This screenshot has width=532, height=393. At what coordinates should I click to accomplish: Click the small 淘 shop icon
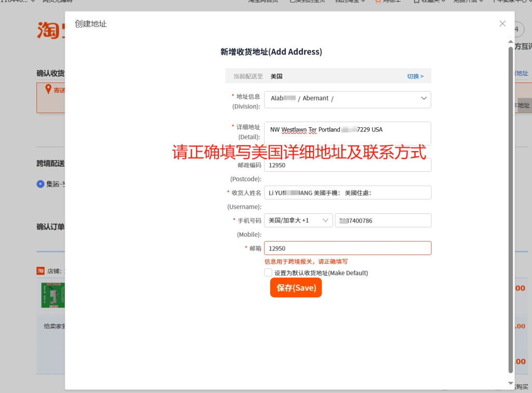coord(41,270)
